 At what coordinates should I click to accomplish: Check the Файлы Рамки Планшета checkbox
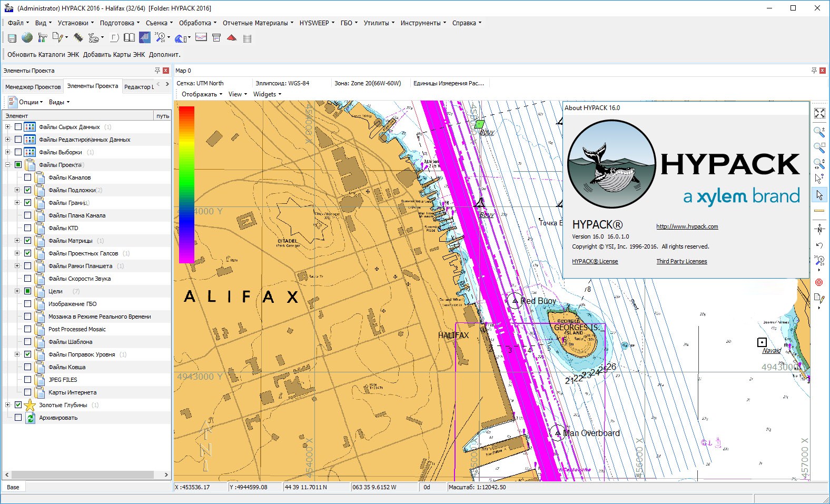tap(28, 266)
